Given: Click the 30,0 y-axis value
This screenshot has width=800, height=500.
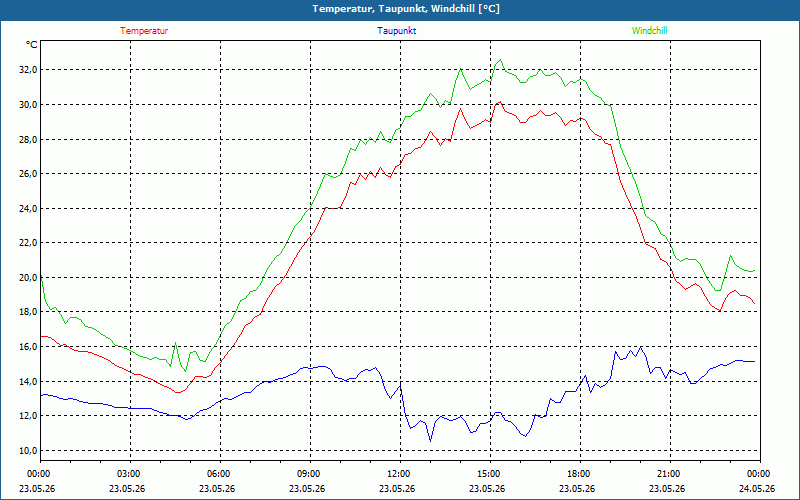Looking at the screenshot, I should 29,105.
